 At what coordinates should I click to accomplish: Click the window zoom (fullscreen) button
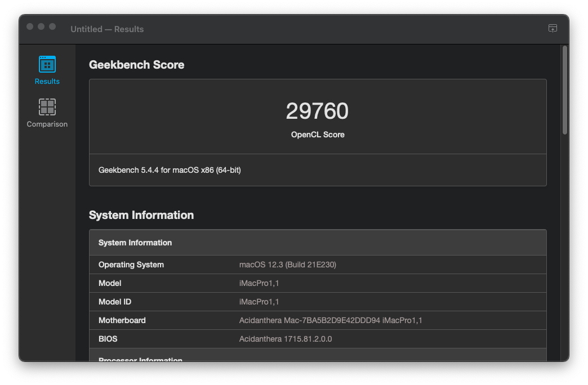(x=52, y=26)
